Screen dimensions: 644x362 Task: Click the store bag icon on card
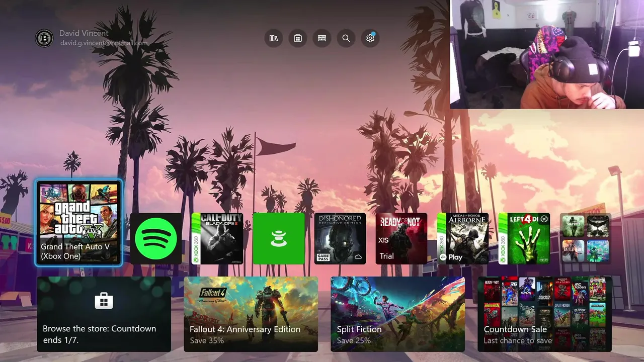pyautogui.click(x=104, y=301)
